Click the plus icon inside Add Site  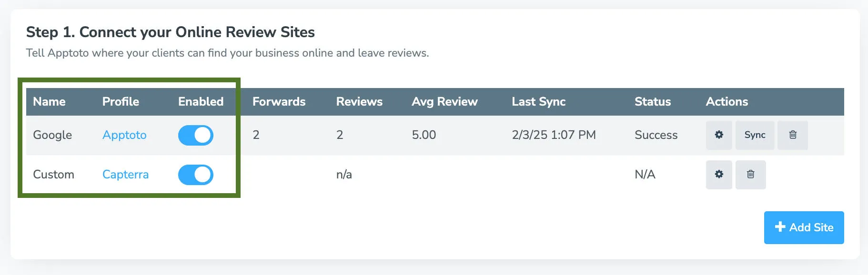click(x=780, y=227)
